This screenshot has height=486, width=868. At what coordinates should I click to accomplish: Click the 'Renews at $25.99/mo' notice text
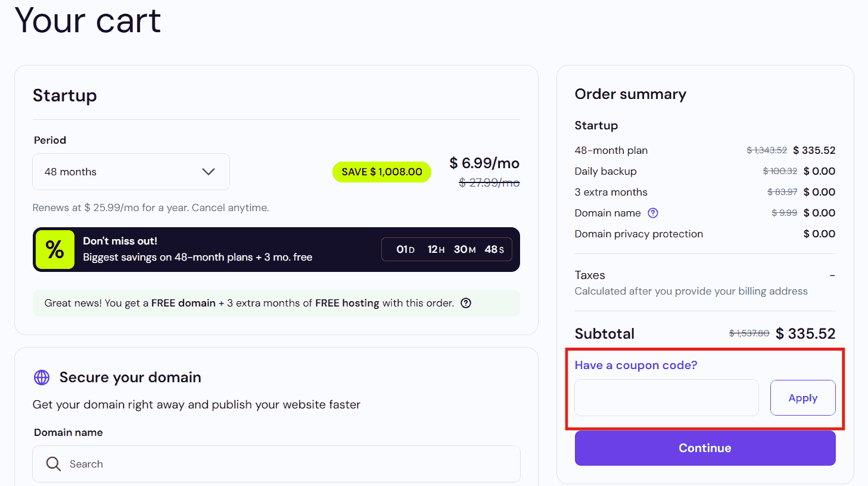151,208
